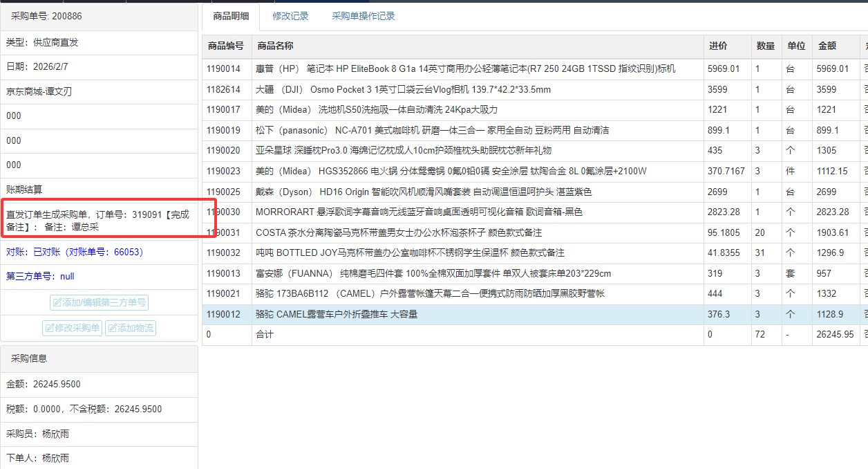This screenshot has height=469, width=868.
Task: Switch to the 商品明细 tab
Action: coord(231,16)
